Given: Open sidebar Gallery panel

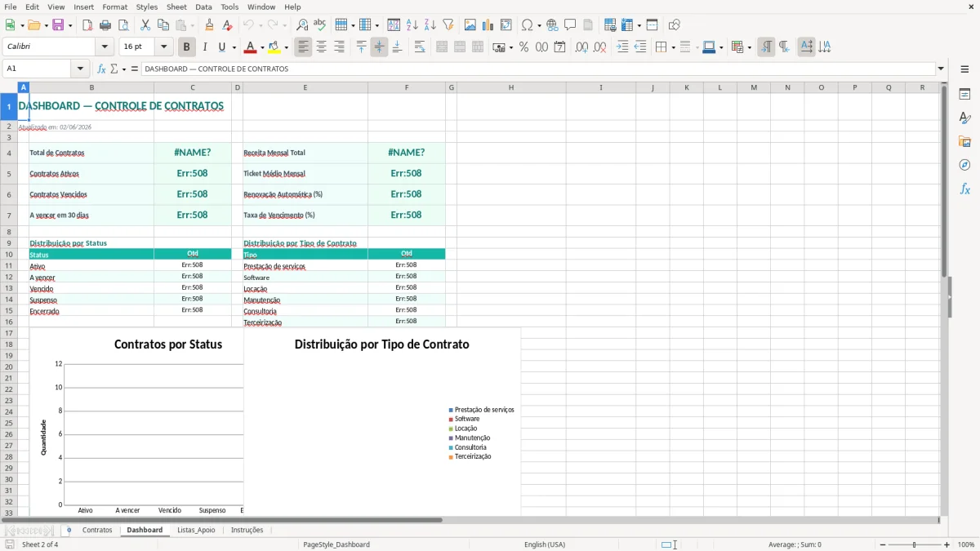Looking at the screenshot, I should click(x=964, y=141).
